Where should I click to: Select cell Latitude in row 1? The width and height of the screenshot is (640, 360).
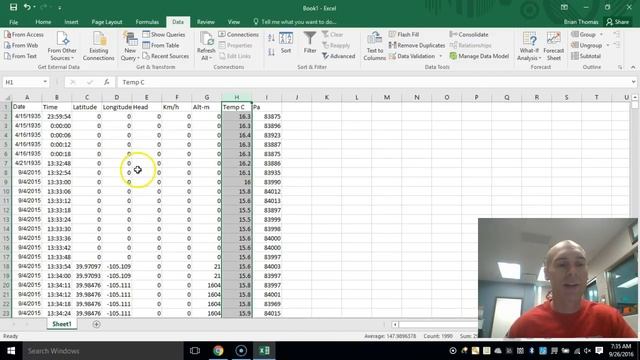pos(87,107)
